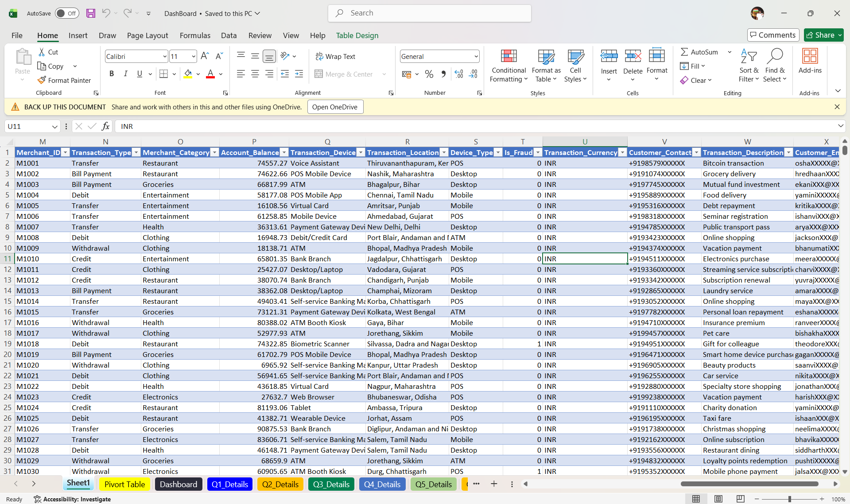This screenshot has width=850, height=504.
Task: Open Conditional Formatting menu
Action: point(509,66)
